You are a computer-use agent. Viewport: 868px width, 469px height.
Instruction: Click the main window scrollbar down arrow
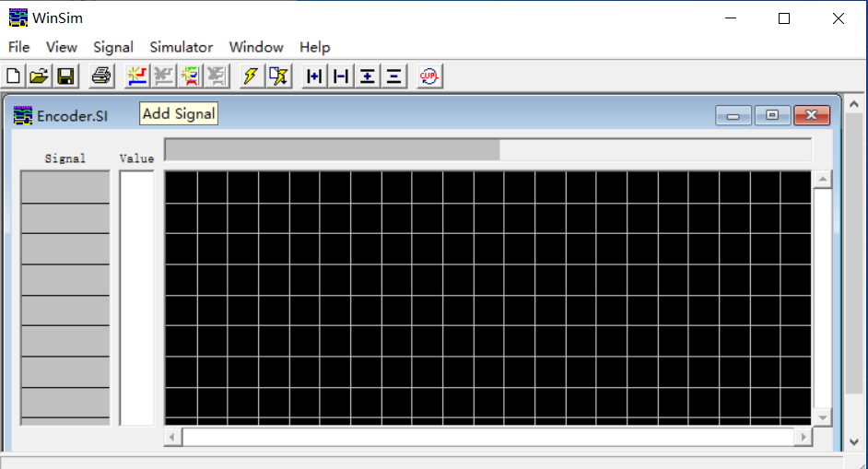pos(854,442)
